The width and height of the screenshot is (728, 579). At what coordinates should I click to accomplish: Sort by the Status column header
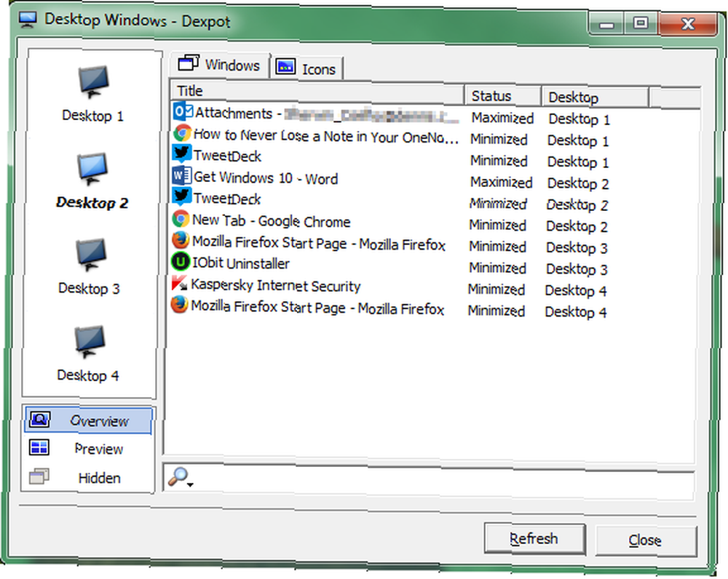pyautogui.click(x=503, y=95)
